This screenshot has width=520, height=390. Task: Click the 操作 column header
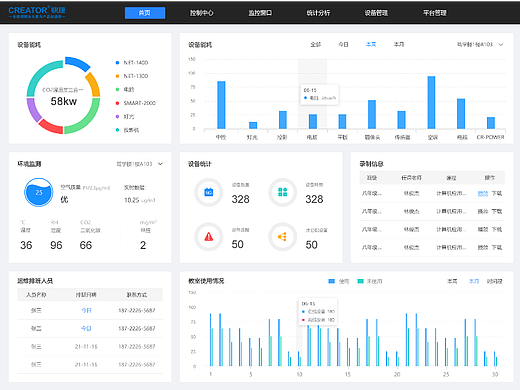[490, 178]
